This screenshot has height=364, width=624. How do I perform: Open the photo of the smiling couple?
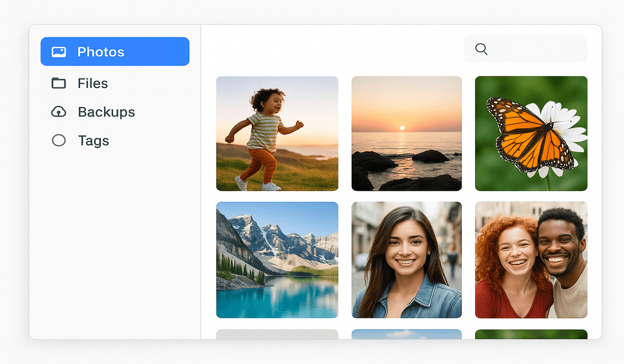click(x=531, y=260)
